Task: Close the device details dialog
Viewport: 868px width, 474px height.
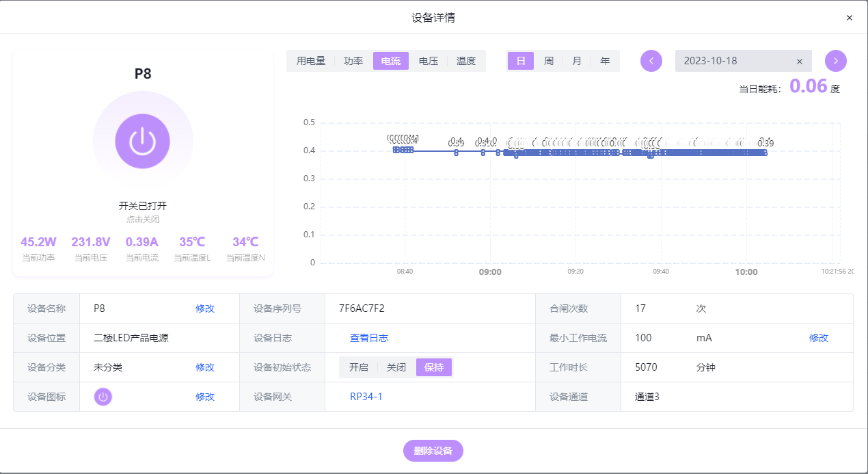Action: click(850, 18)
